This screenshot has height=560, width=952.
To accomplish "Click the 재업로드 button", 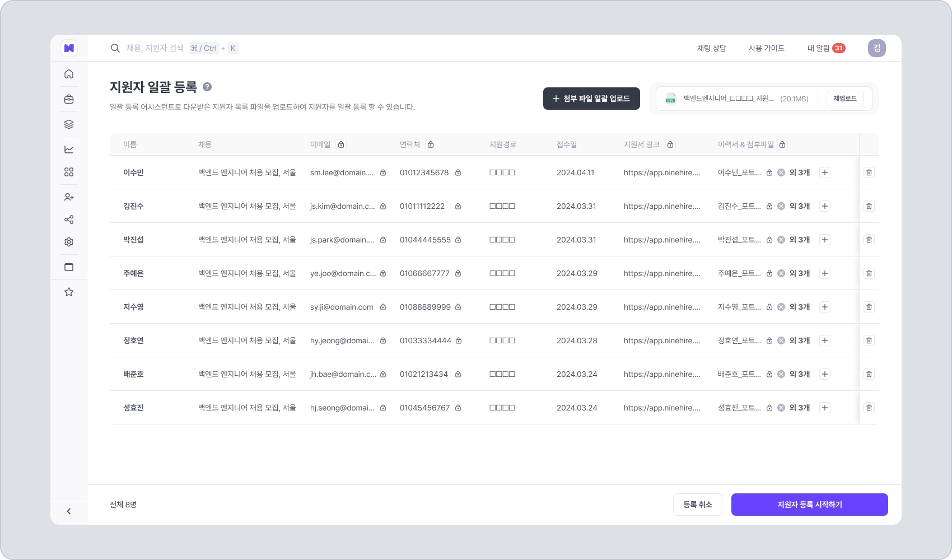I will click(x=845, y=99).
